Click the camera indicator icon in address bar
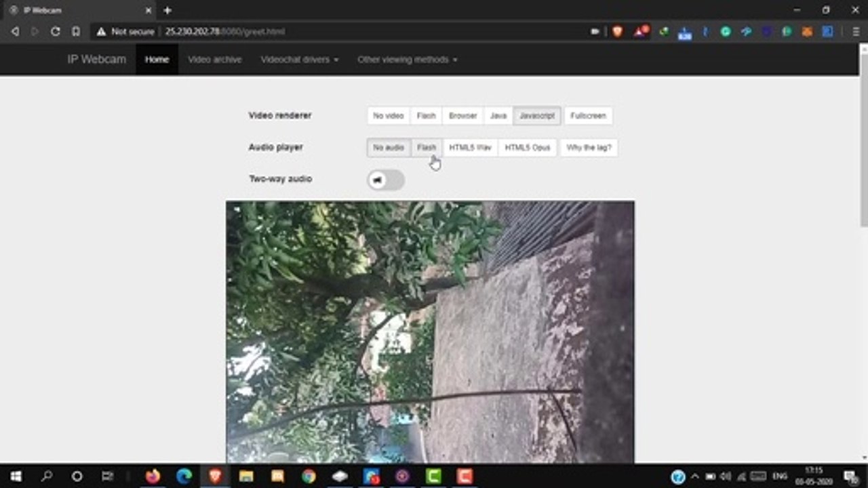The width and height of the screenshot is (868, 488). click(x=595, y=31)
